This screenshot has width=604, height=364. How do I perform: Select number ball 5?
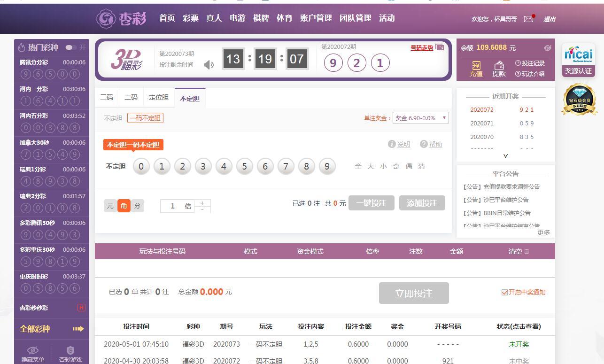coord(245,166)
